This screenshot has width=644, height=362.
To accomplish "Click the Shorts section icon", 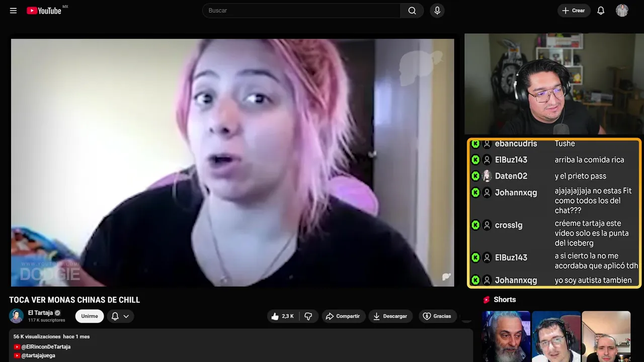I will point(487,300).
